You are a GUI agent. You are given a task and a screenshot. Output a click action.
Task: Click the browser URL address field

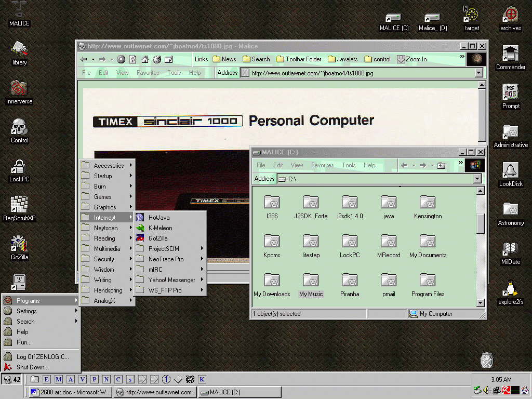[x=357, y=73]
